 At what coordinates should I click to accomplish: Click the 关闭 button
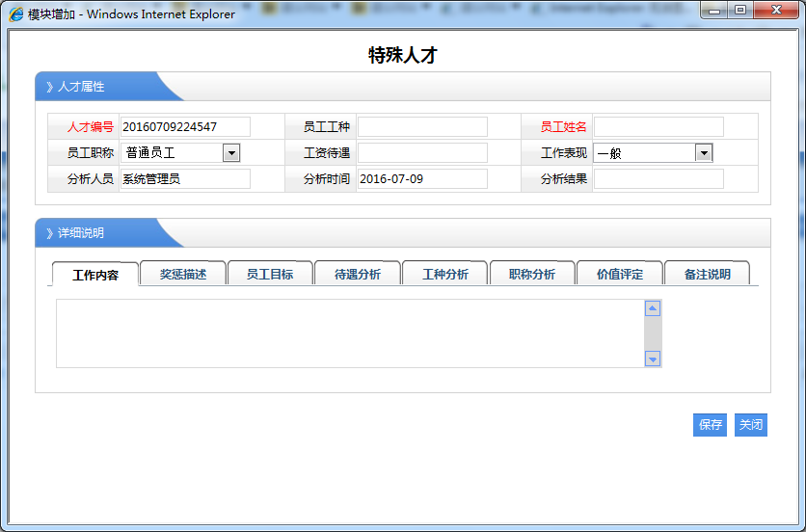[751, 425]
